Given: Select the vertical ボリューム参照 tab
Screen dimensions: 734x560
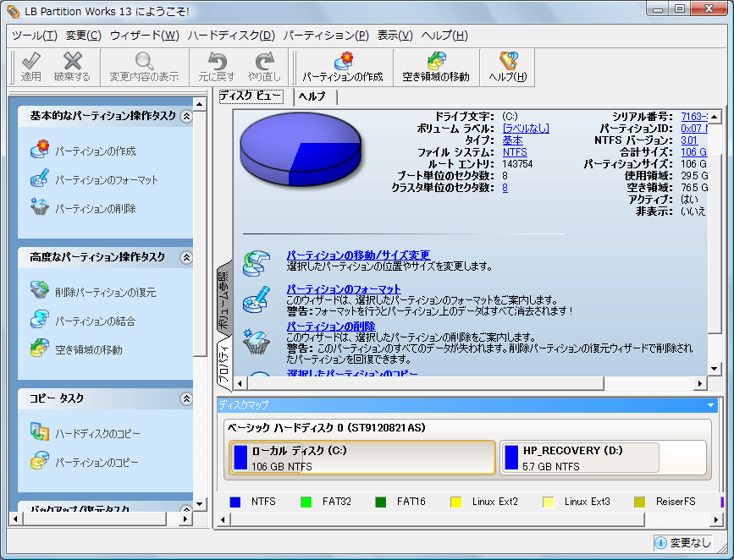Looking at the screenshot, I should coord(224,298).
